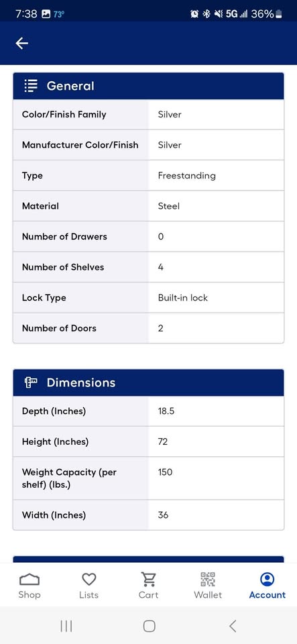Open the Shop tab icon
297x644 pixels.
pos(29,580)
